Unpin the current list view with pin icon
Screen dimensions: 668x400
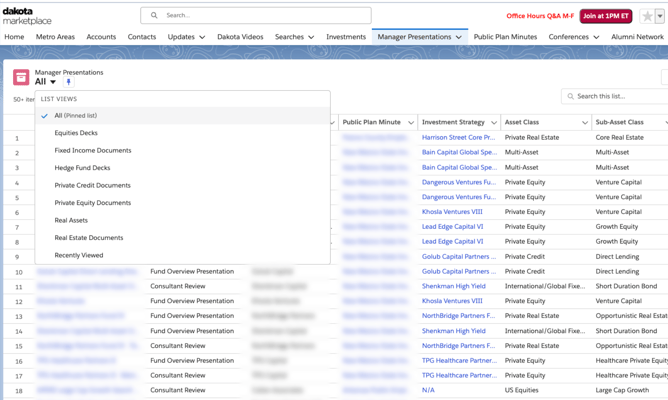[x=69, y=82]
